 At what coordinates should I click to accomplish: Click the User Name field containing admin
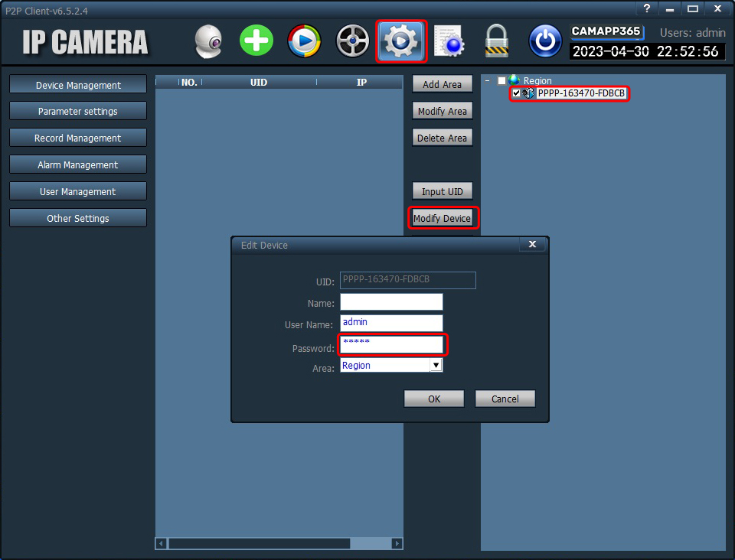[391, 323]
